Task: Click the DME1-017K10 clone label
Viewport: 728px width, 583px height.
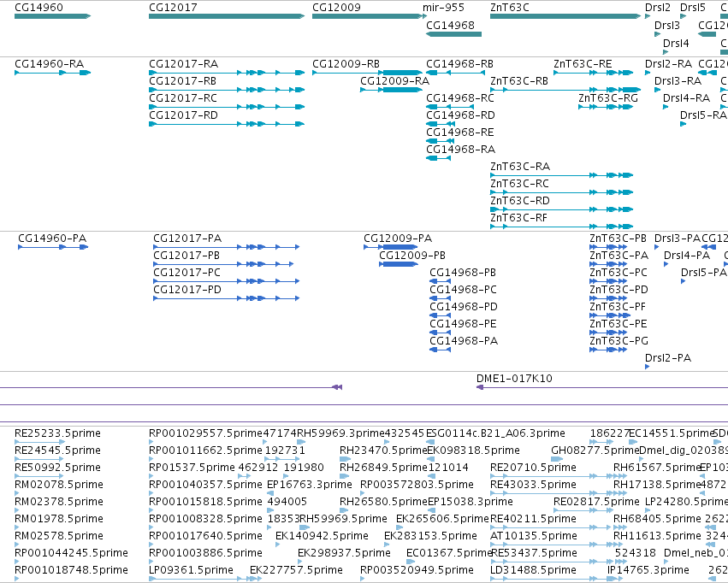Action: pos(514,379)
